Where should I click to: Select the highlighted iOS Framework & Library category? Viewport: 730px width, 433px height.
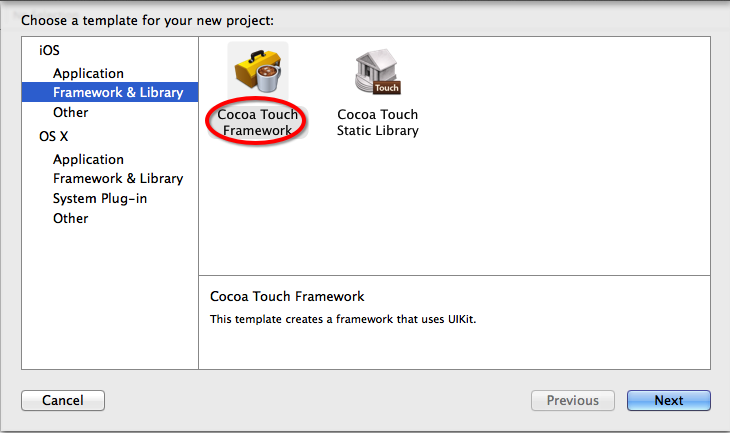[110, 92]
